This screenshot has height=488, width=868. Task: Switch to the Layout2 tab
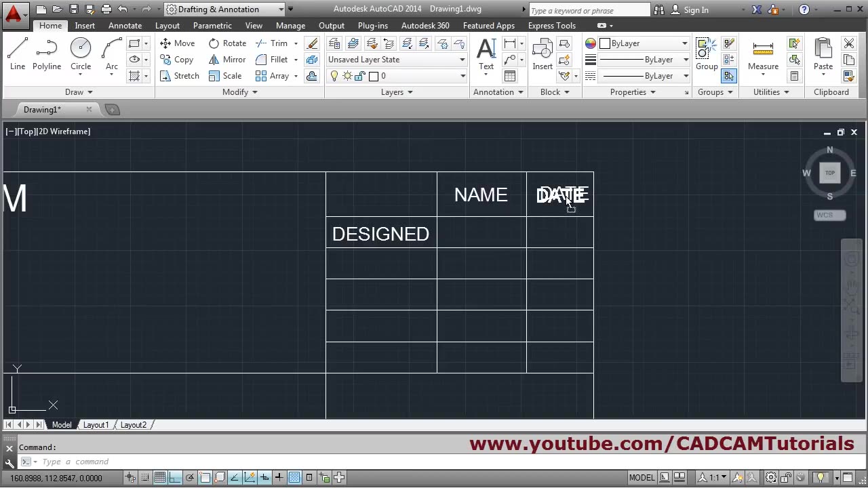coord(134,425)
